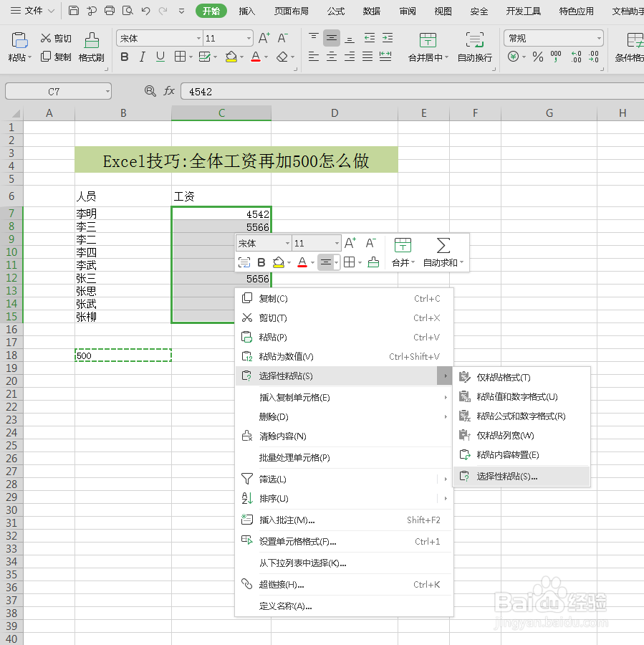
Task: Click the ribbon borders icon
Action: (x=180, y=57)
